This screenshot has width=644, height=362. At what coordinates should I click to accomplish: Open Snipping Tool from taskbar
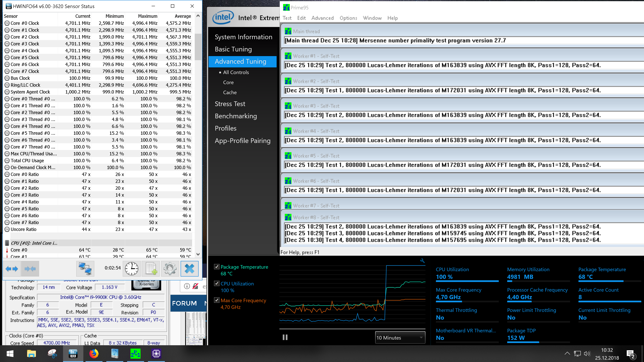tap(52, 353)
